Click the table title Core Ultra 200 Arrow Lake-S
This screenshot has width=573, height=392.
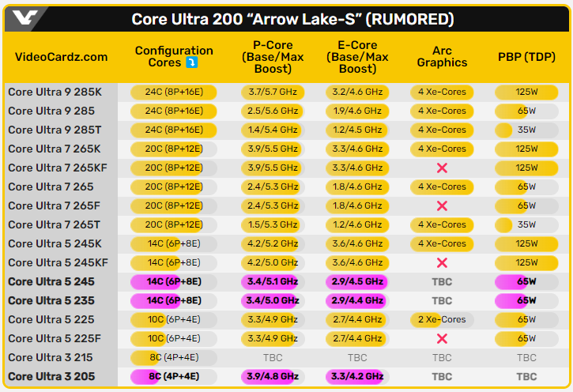pyautogui.click(x=292, y=19)
